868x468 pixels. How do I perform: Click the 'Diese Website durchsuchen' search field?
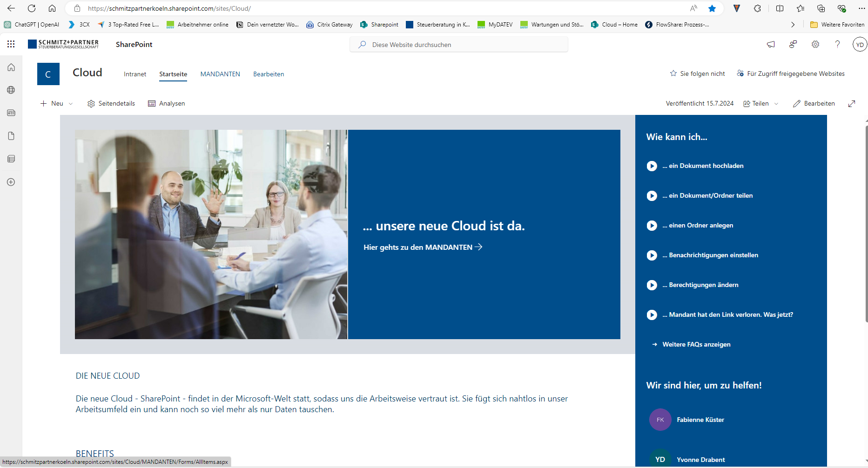coord(458,45)
